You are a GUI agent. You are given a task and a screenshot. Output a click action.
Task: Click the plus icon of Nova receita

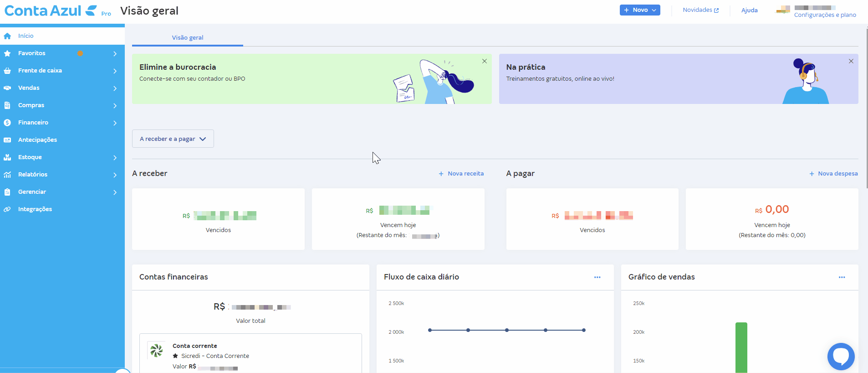point(441,174)
